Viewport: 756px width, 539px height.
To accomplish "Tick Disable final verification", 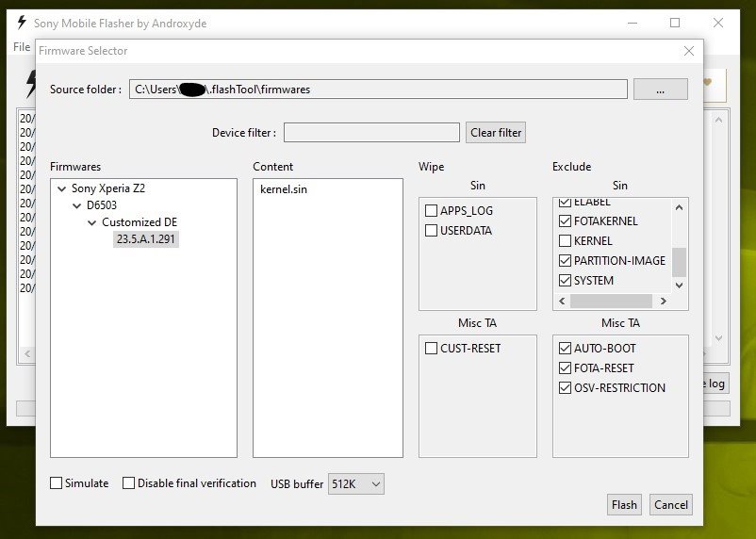I will (x=129, y=483).
